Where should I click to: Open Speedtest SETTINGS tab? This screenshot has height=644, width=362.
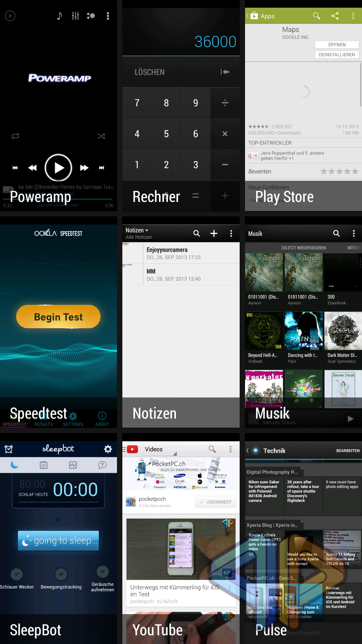[73, 419]
